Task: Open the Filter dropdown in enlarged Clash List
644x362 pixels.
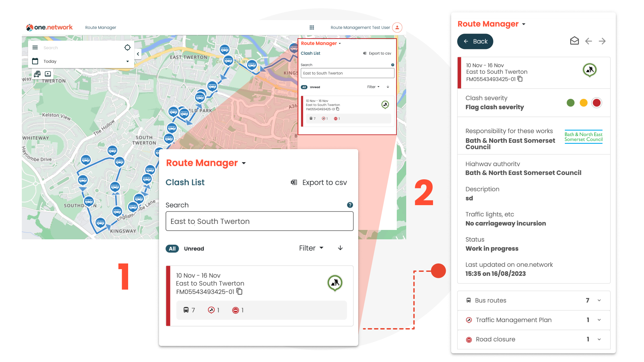Action: point(311,248)
